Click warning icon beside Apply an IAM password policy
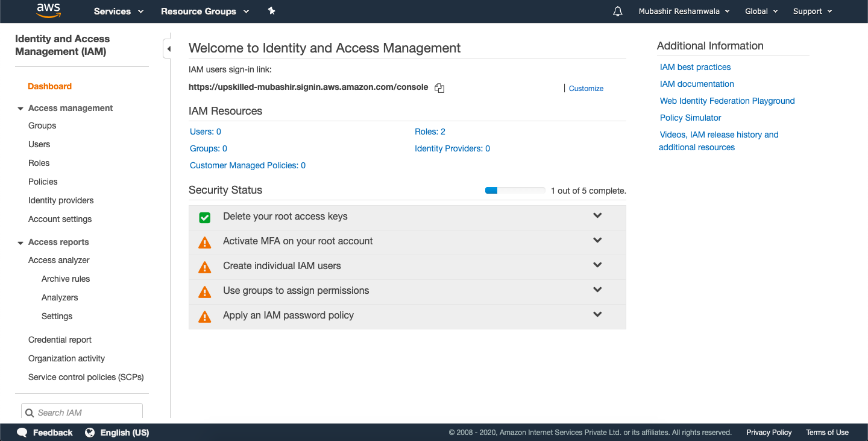Screen dimensions: 868x441 tap(205, 317)
